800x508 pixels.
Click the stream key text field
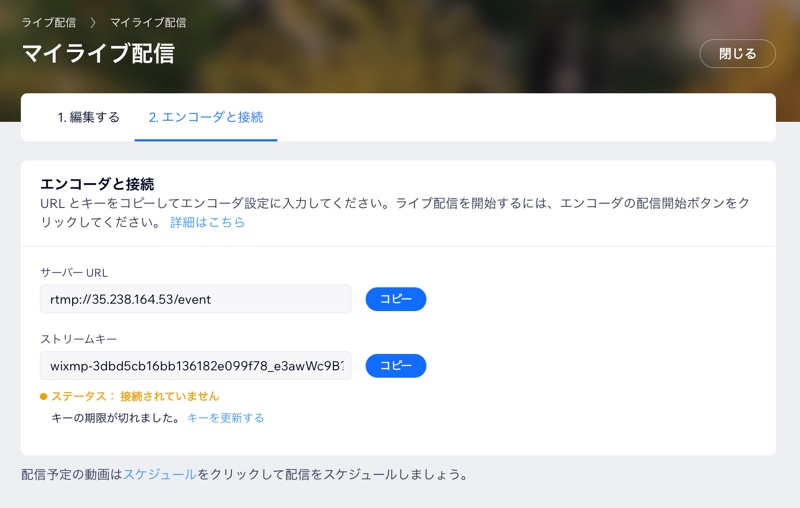[x=195, y=366]
